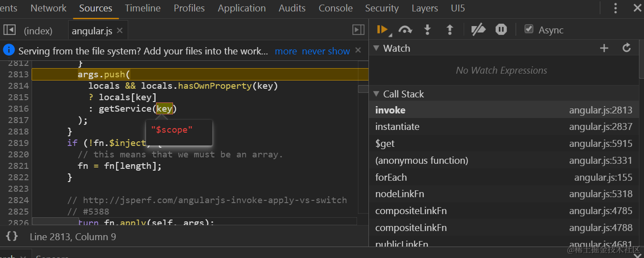
Task: Open the Layers tab
Action: (425, 8)
